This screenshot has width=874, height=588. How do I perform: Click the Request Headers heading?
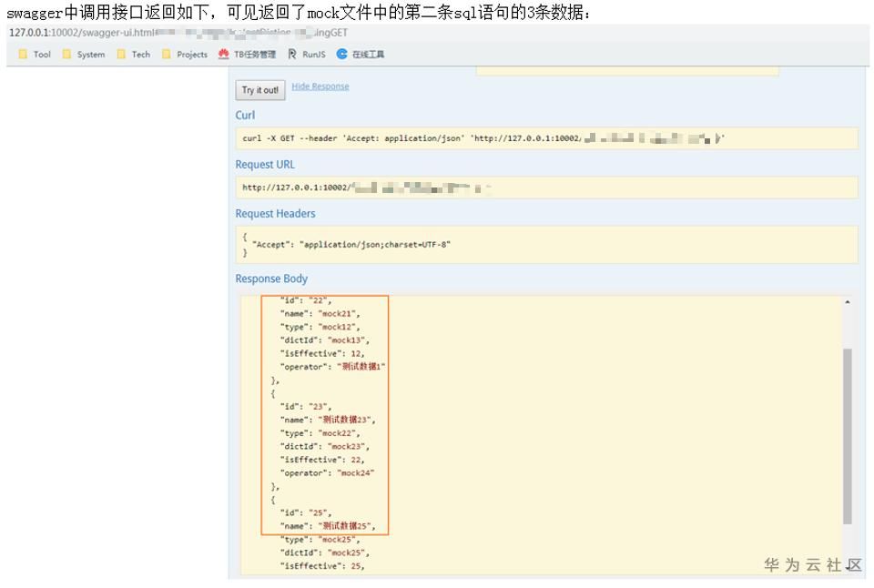click(x=275, y=214)
